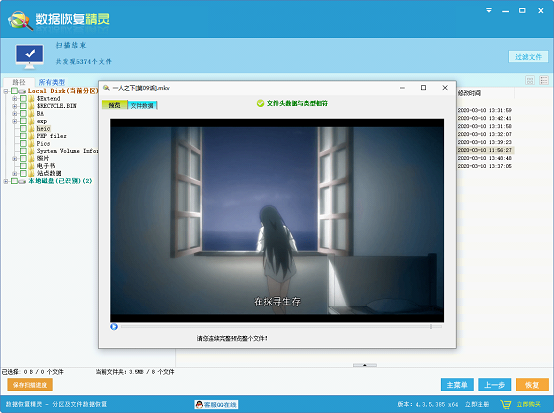Viewport: 554px width, 413px height.
Task: Open the 客服QQ在线 support link
Action: click(216, 405)
